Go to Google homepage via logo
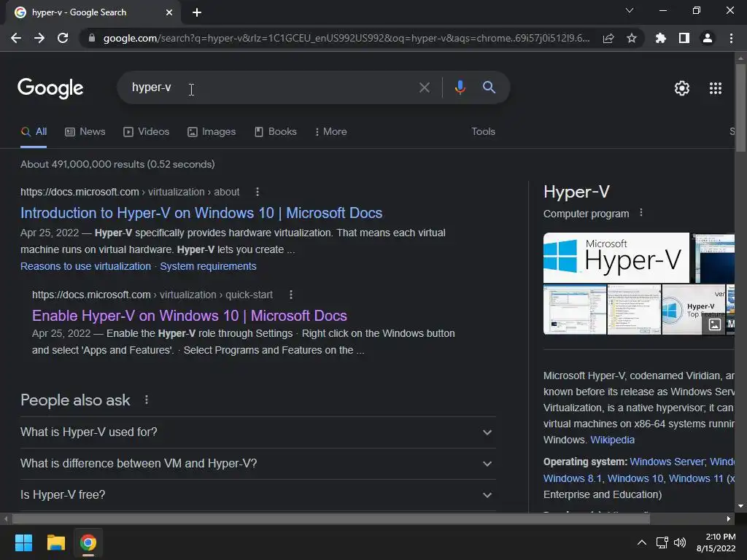This screenshot has width=747, height=560. [x=50, y=88]
